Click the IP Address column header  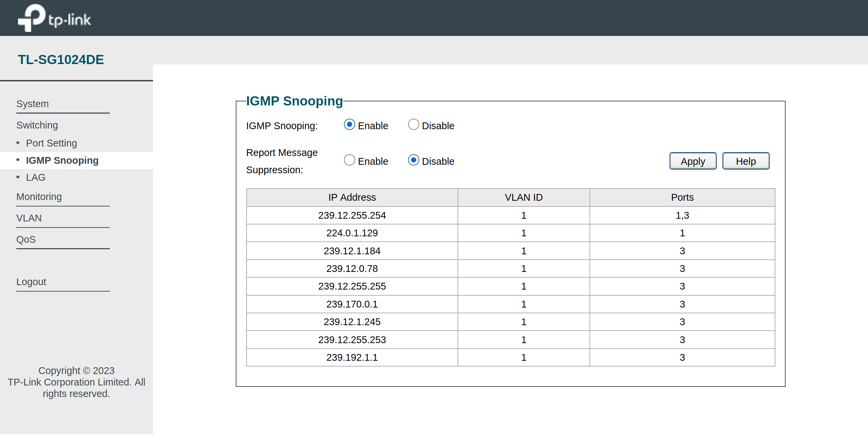click(x=352, y=197)
